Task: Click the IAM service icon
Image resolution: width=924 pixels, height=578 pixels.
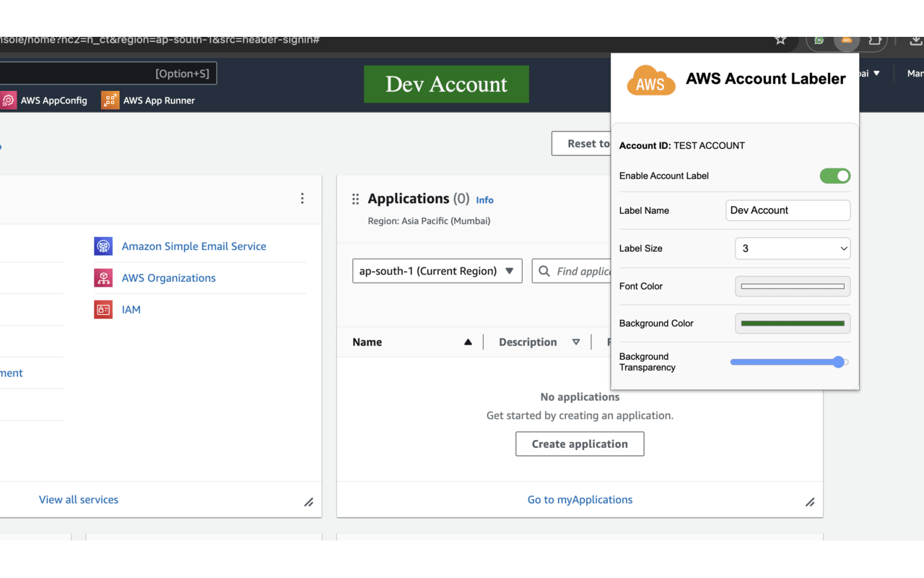Action: (x=103, y=309)
